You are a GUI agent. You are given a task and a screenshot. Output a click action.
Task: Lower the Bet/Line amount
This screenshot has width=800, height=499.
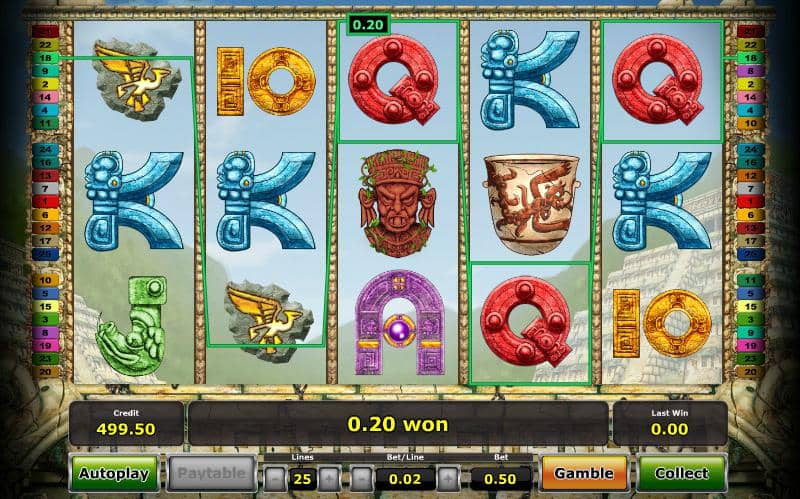[x=362, y=479]
